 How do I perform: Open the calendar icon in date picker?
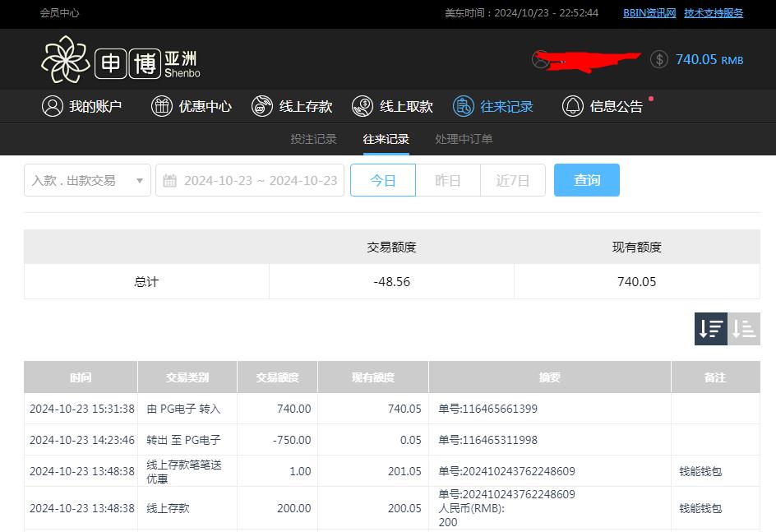click(170, 179)
